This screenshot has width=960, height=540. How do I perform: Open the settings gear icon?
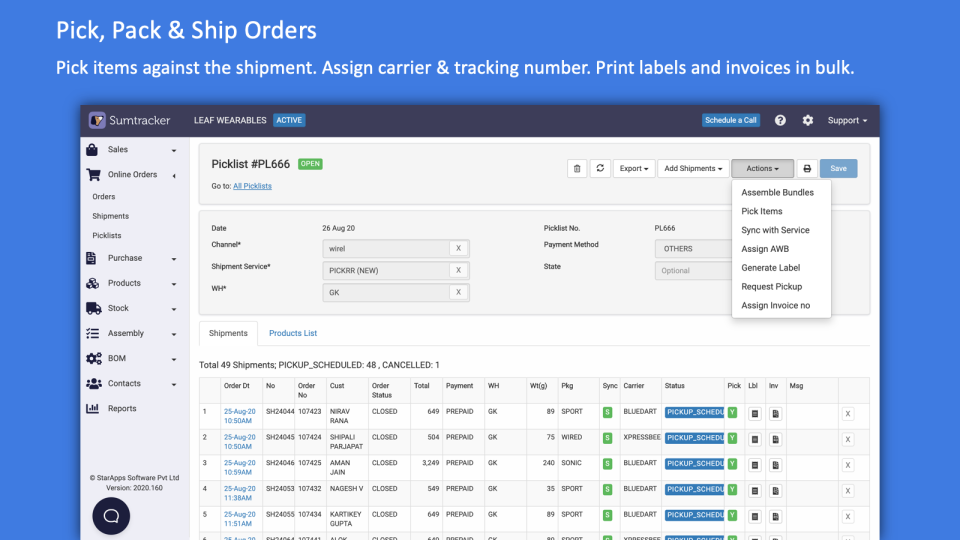point(808,121)
